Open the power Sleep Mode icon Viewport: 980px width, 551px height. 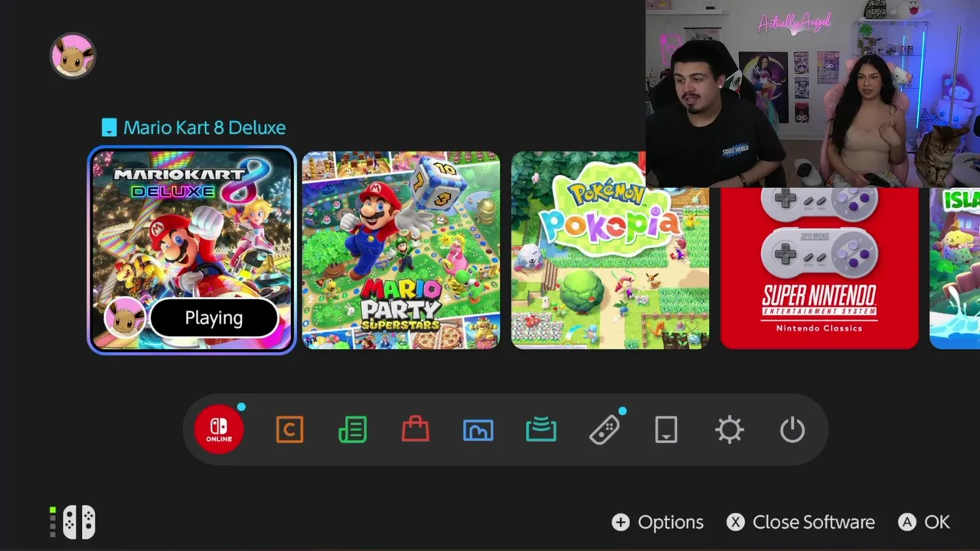(x=792, y=429)
